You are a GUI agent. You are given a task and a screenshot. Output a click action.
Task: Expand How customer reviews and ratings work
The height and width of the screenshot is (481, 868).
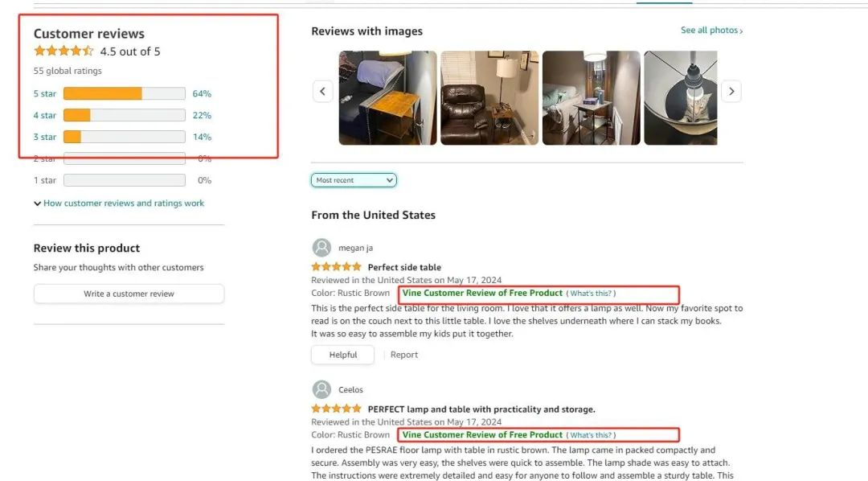tap(119, 203)
